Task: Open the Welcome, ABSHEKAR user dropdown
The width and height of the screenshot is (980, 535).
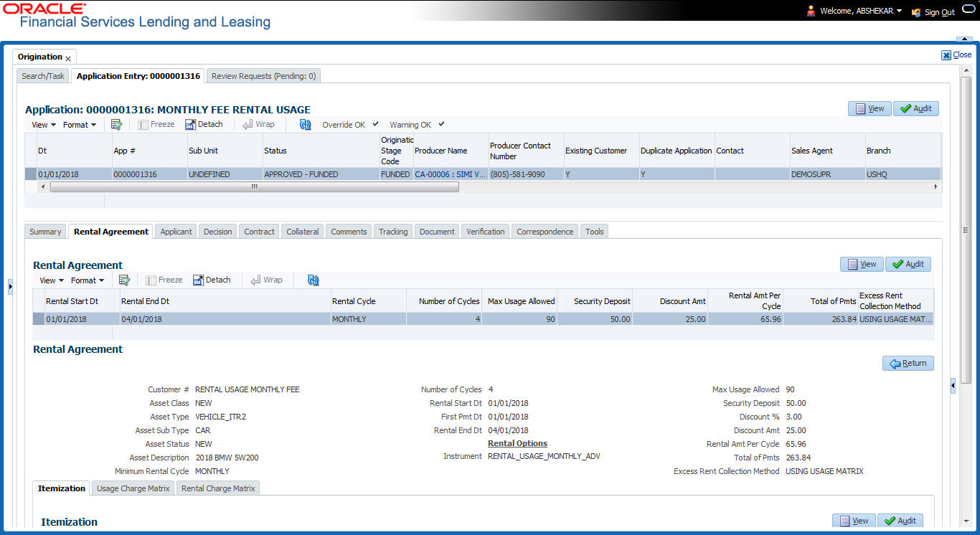Action: click(x=899, y=11)
